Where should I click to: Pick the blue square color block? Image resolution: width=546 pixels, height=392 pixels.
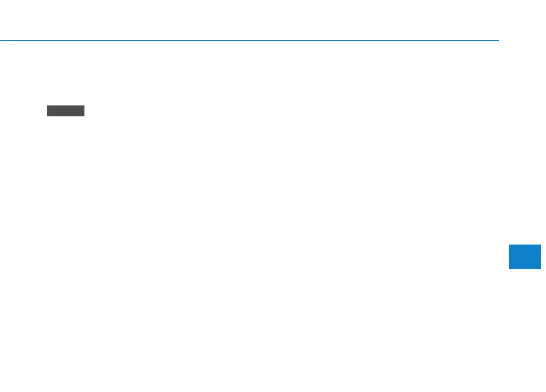(525, 257)
